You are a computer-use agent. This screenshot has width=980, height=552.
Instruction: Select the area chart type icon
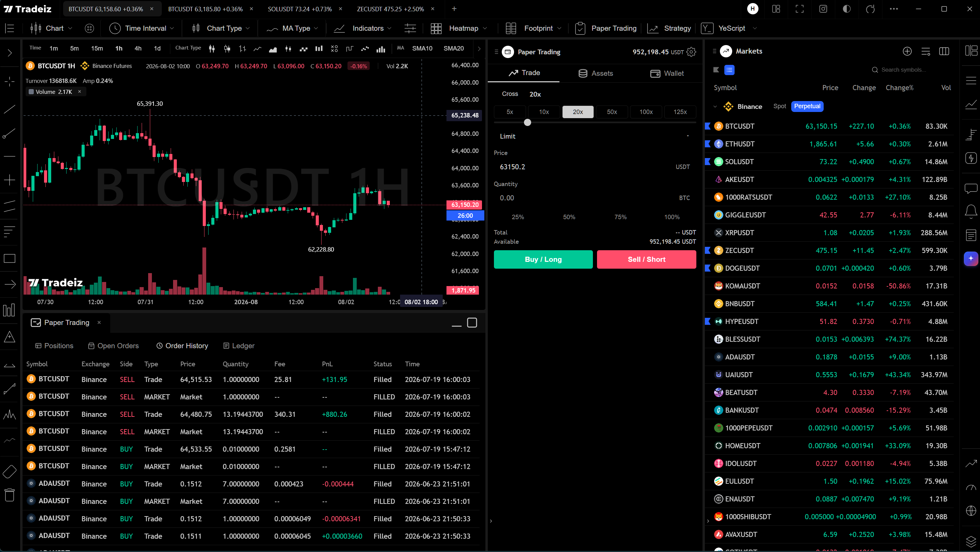[x=273, y=49]
